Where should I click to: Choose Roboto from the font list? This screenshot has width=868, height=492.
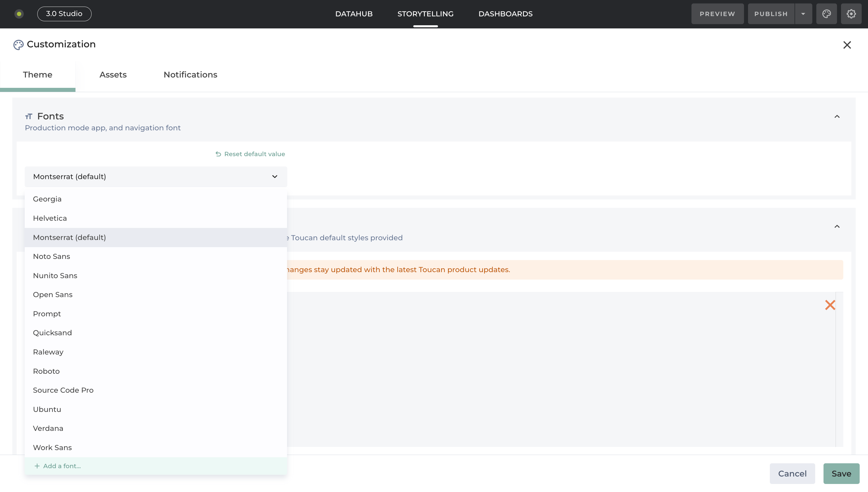point(46,371)
